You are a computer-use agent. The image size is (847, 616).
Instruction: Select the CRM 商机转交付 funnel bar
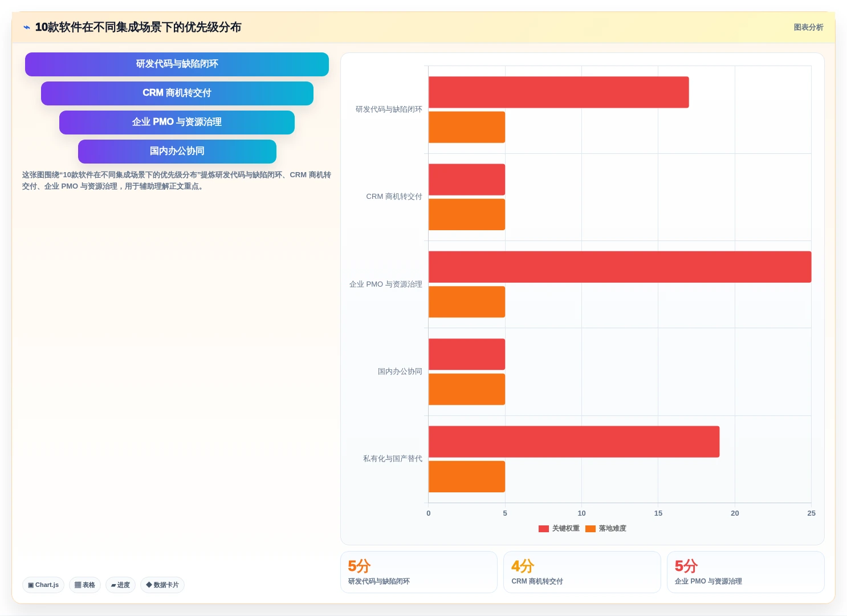(177, 93)
